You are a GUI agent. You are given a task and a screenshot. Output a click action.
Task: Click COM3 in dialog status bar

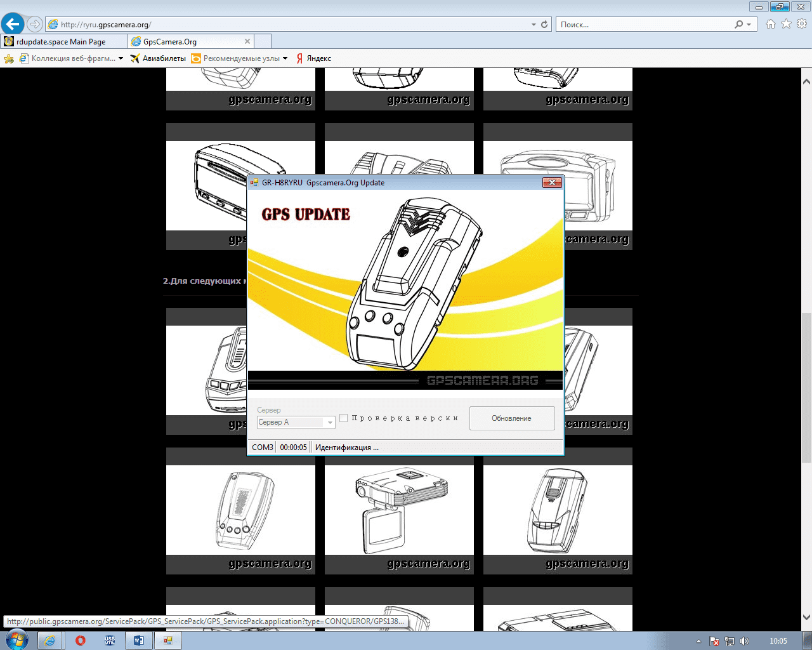(x=263, y=448)
